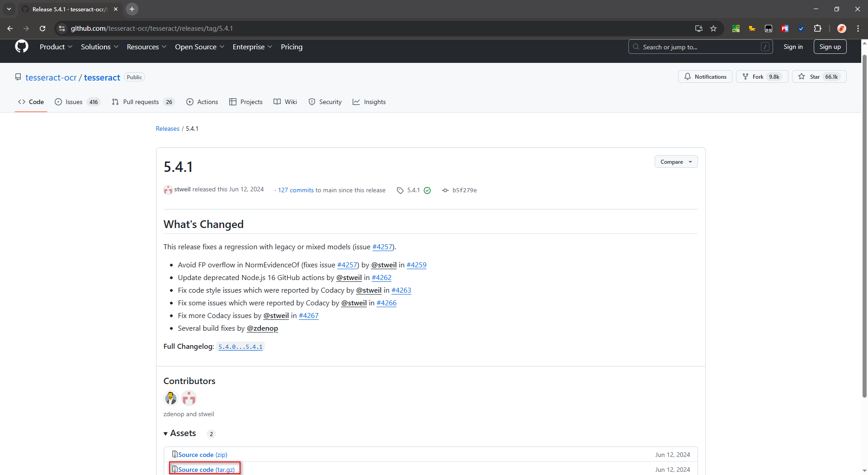
Task: Expand the Open Source menu
Action: point(200,47)
